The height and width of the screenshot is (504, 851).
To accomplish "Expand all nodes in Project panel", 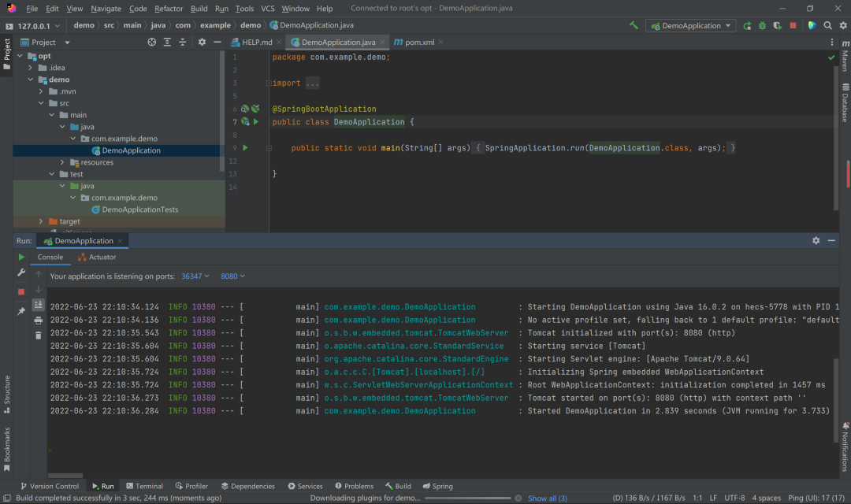I will tap(167, 43).
